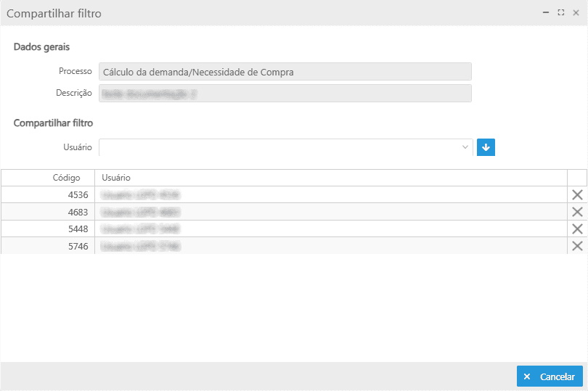Image resolution: width=588 pixels, height=391 pixels.
Task: Remove user 4536 with its X icon
Action: 577,194
